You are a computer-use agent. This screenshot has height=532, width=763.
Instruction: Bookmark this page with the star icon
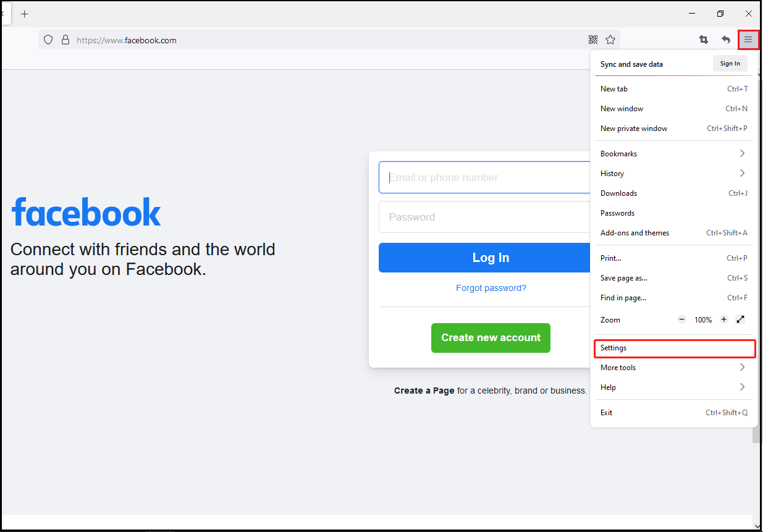coord(610,40)
